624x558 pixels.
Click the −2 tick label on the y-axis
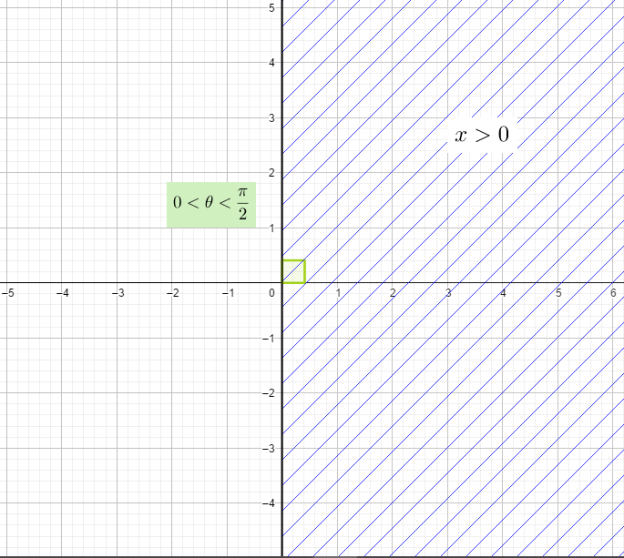tap(270, 393)
